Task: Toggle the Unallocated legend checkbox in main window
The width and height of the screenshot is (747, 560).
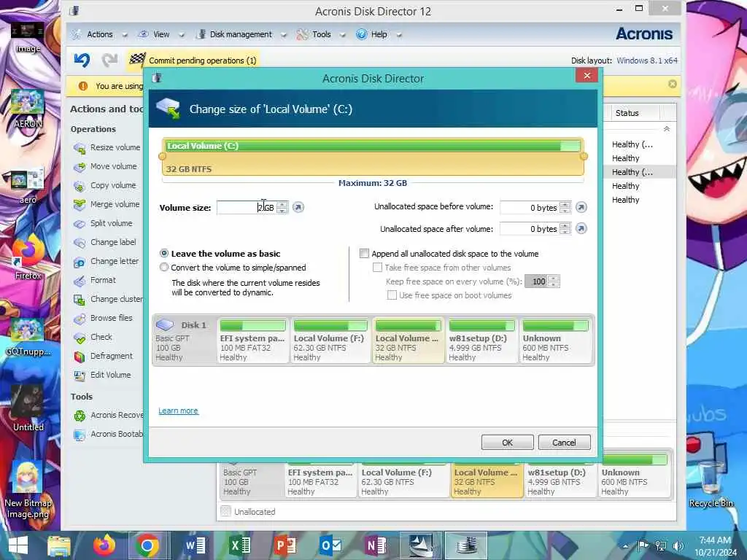Action: 226,511
